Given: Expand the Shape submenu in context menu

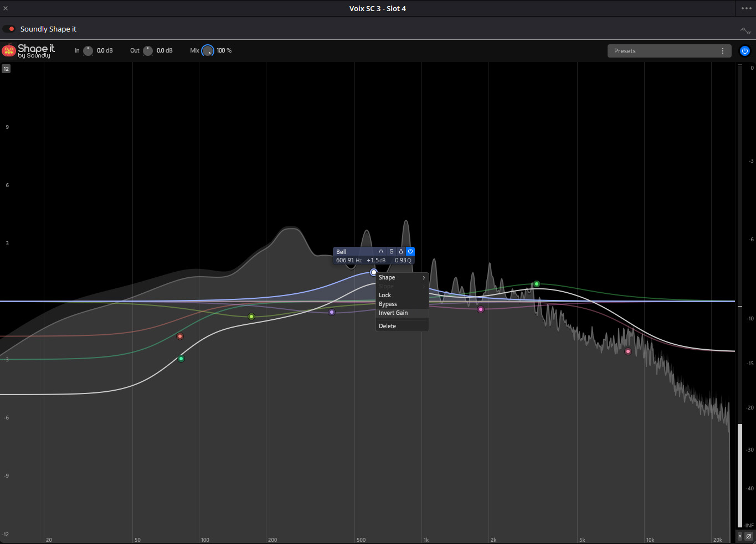Looking at the screenshot, I should (402, 278).
